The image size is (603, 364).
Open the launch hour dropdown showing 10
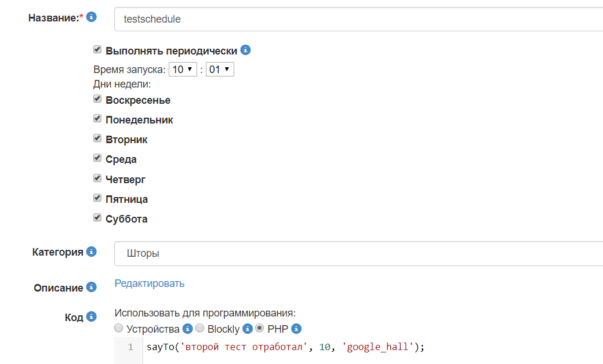coord(183,70)
